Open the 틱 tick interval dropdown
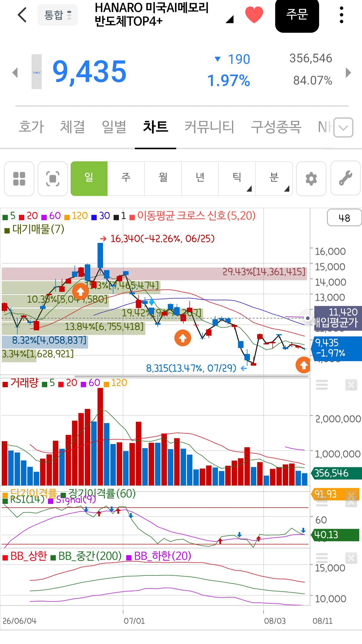Screen dimensions: 362x644 tap(237, 178)
